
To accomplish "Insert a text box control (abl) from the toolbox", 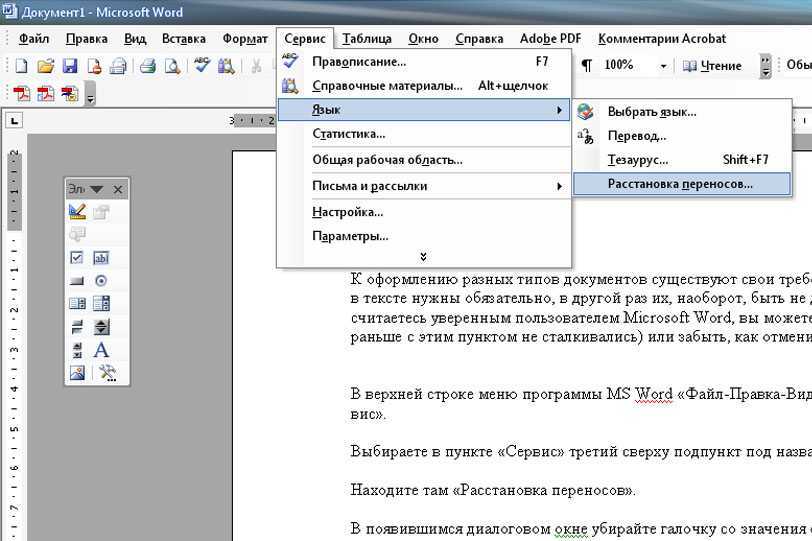I will [x=101, y=257].
